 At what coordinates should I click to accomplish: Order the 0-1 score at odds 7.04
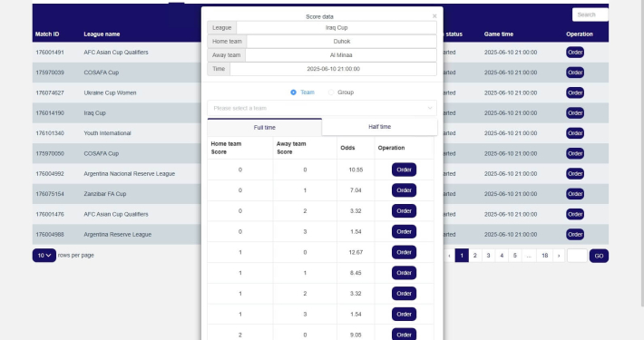(404, 190)
